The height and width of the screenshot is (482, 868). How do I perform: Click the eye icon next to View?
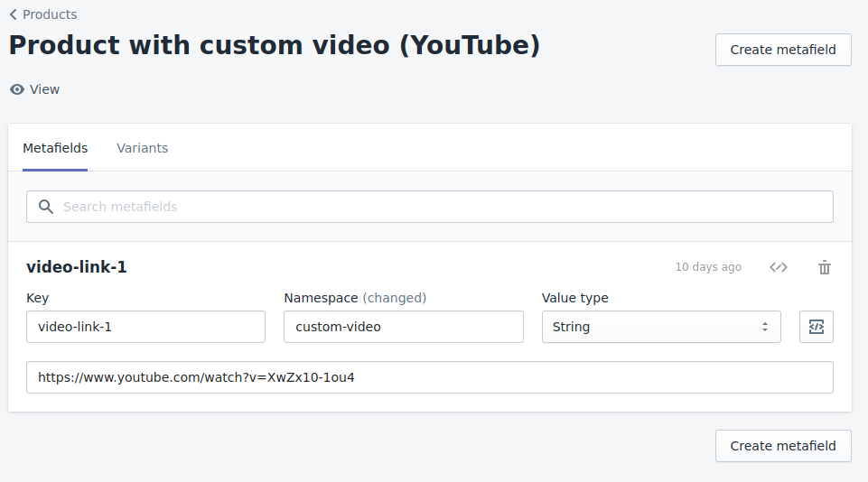(17, 89)
